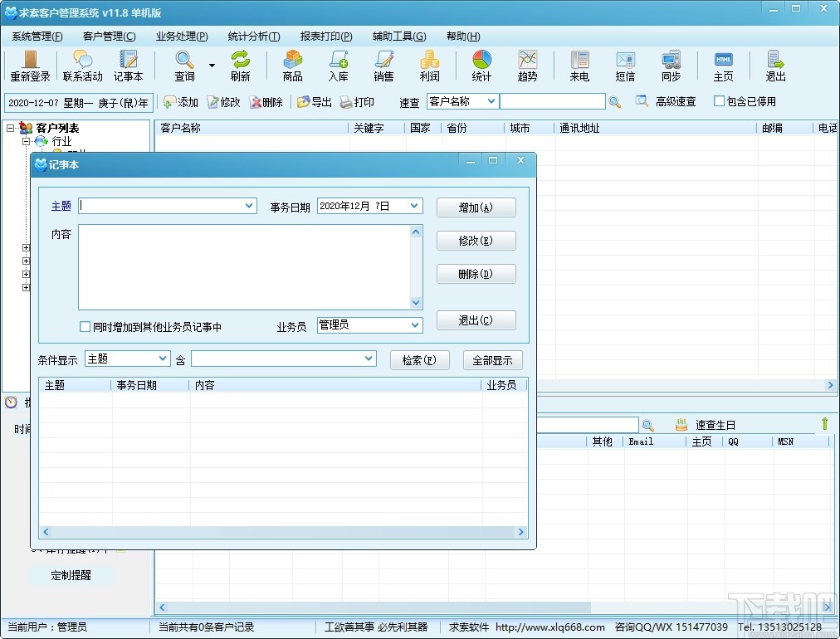Click the green up arrow beside 速查生日
The height and width of the screenshot is (639, 840).
pyautogui.click(x=824, y=424)
